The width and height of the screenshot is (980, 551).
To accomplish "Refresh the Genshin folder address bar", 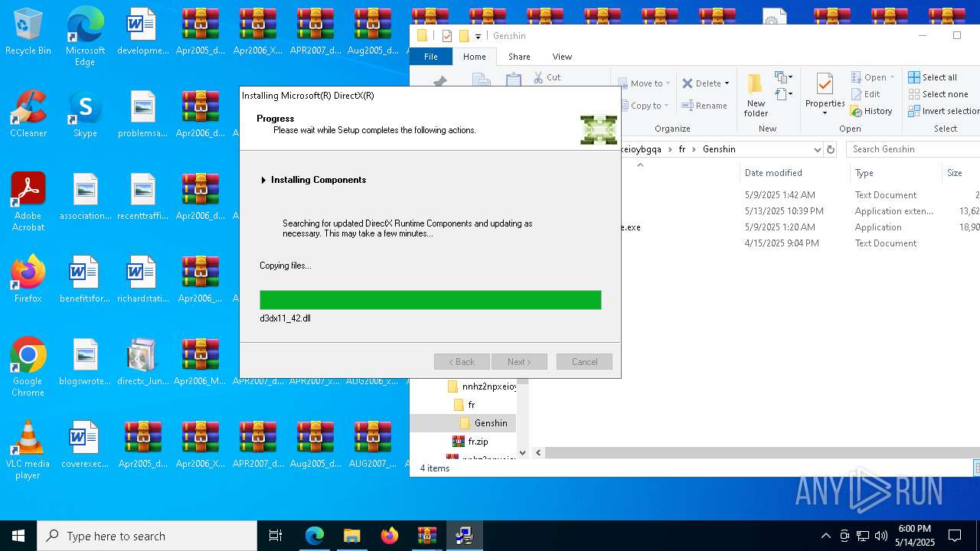I will pos(831,149).
